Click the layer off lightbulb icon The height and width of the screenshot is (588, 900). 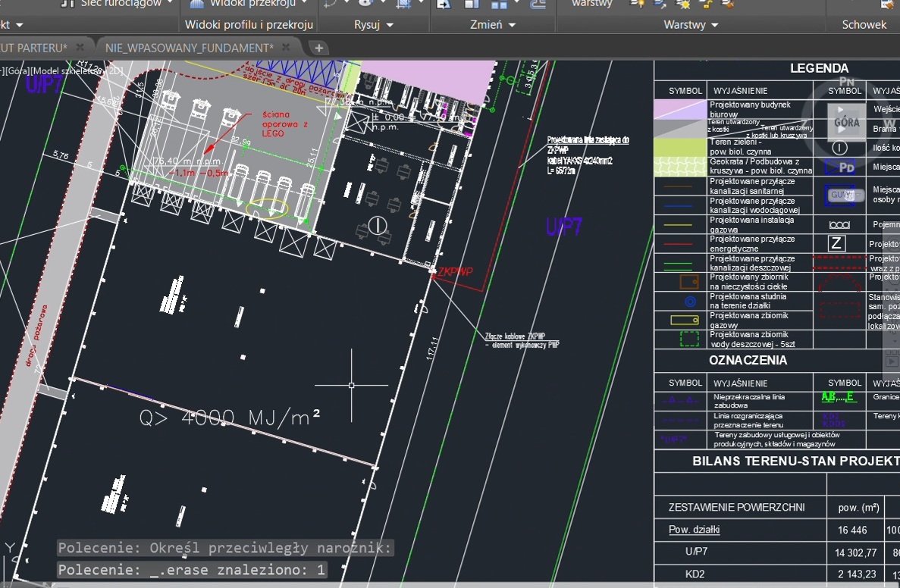coord(637,5)
